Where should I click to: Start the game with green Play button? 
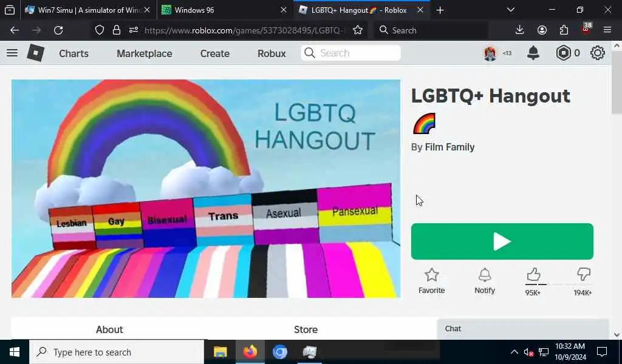pos(502,241)
